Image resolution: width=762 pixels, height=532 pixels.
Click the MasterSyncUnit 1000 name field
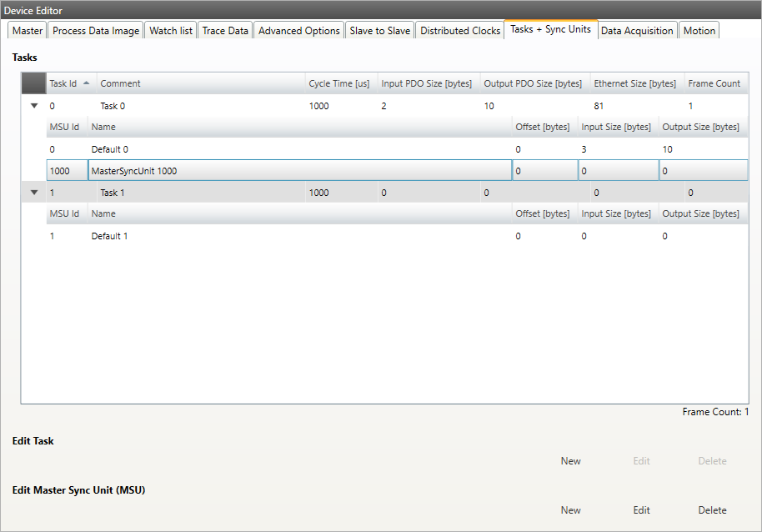(298, 171)
